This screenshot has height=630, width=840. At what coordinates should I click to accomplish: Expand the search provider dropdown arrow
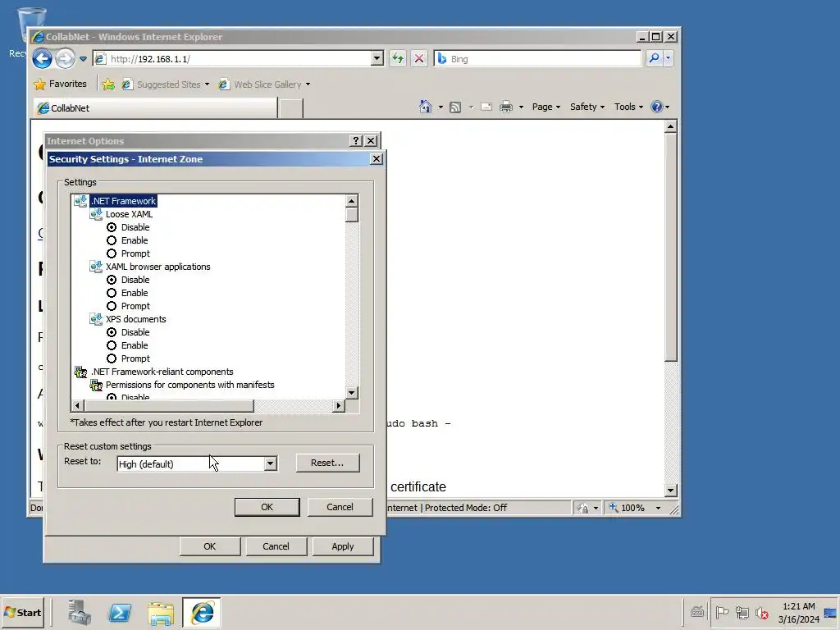[668, 58]
